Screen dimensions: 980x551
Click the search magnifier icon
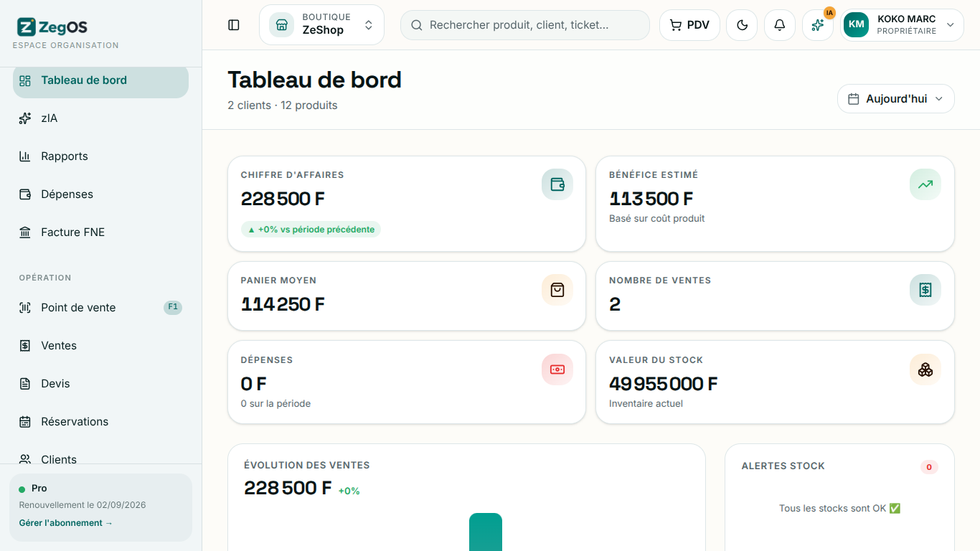click(417, 25)
